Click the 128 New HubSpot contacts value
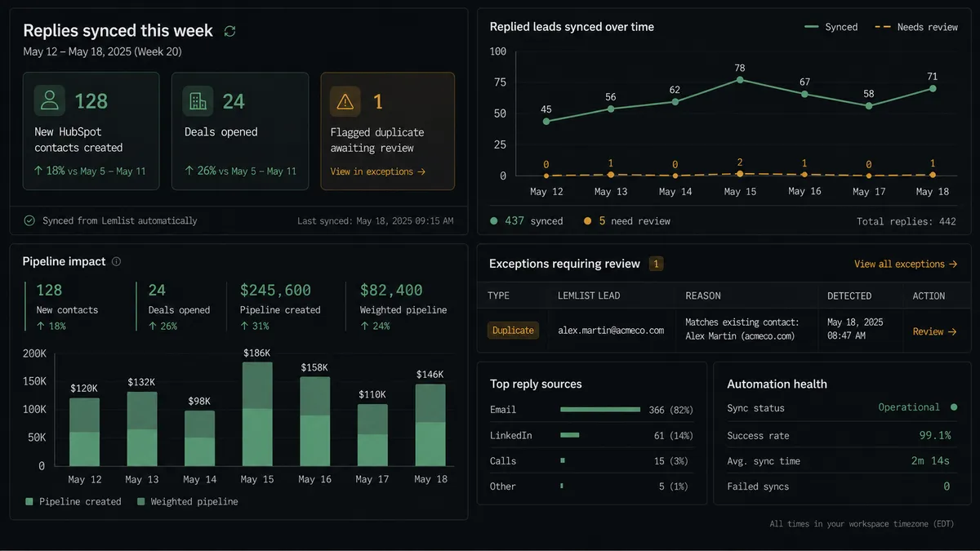The image size is (980, 551). (91, 101)
